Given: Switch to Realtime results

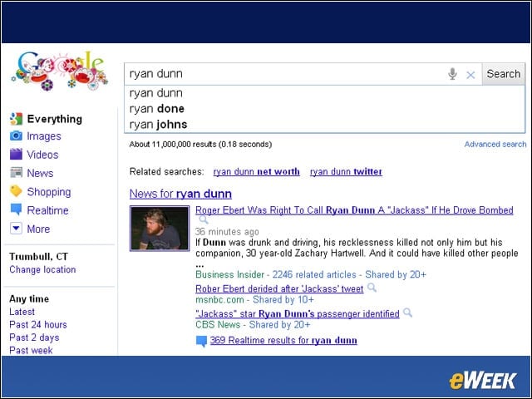Looking at the screenshot, I should click(x=48, y=210).
